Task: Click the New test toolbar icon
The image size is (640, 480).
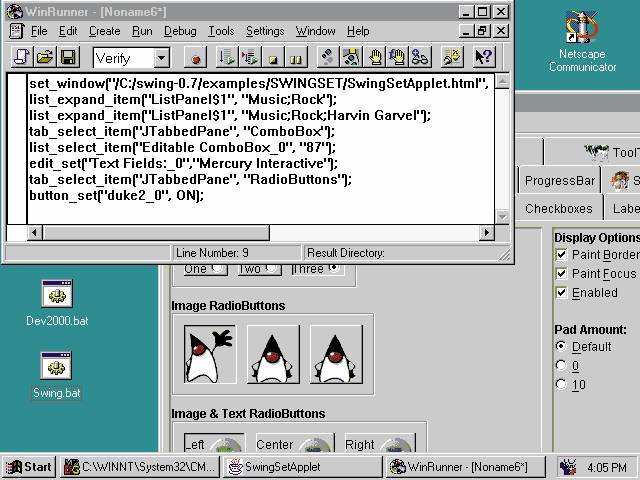Action: 22,57
